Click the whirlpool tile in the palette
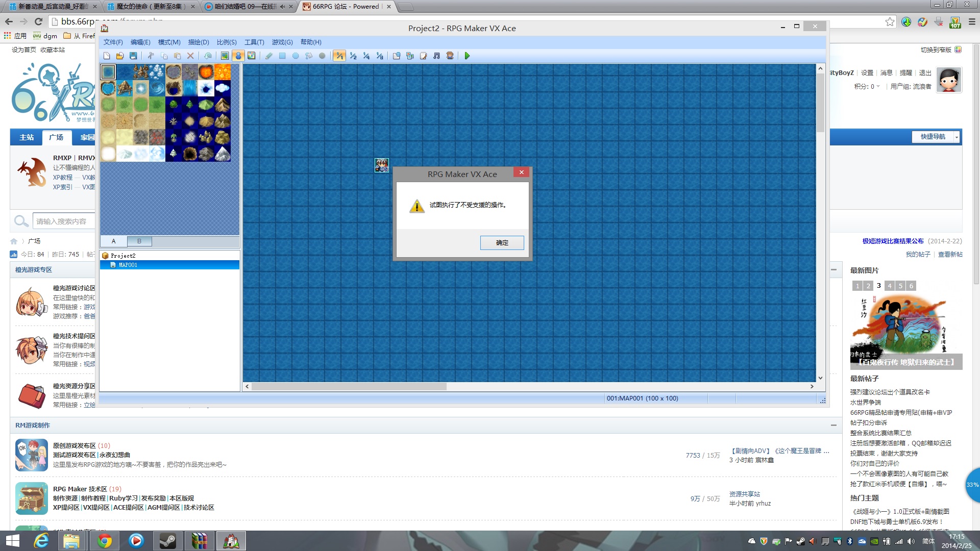Image resolution: width=980 pixels, height=551 pixels. (x=157, y=88)
